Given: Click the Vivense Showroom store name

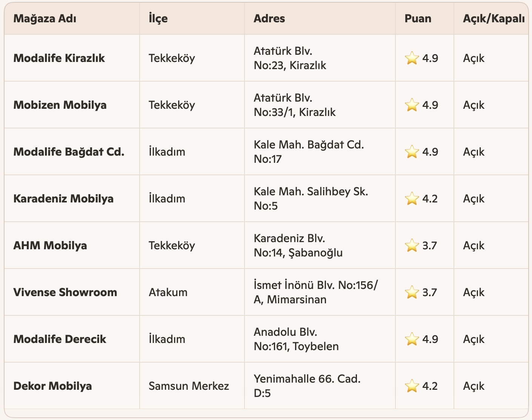Looking at the screenshot, I should pos(65,292).
